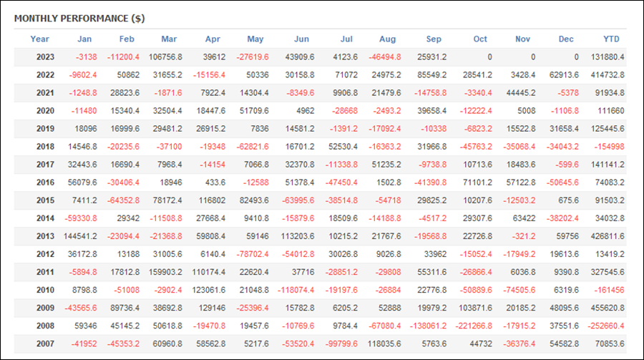Viewport: 644px width, 360px height.
Task: Select the 2022 YTD total 414732.8
Action: coord(608,75)
